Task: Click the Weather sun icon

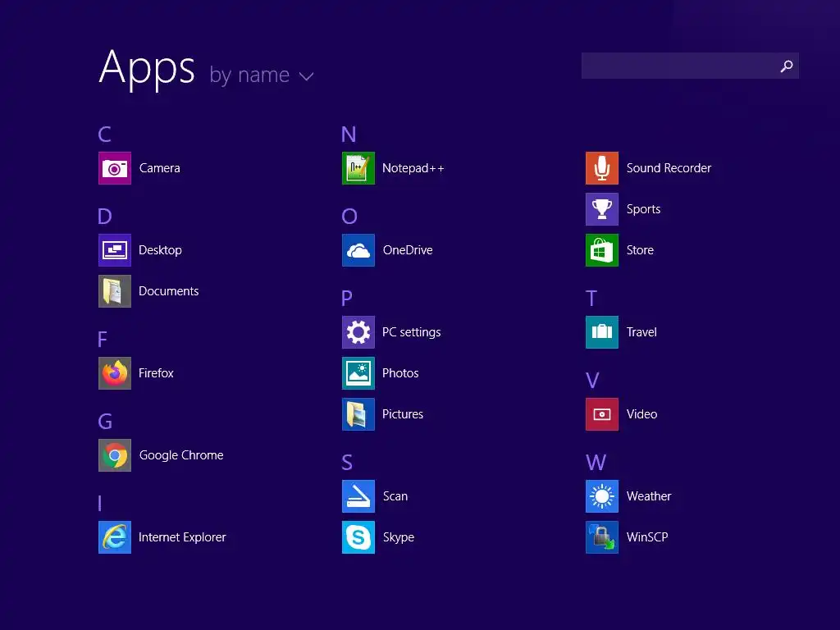Action: tap(602, 496)
